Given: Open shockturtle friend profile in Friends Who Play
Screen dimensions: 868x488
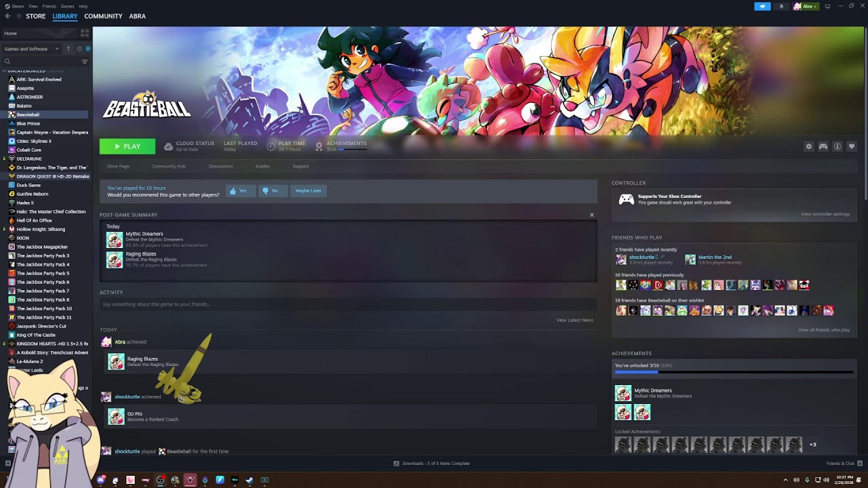Looking at the screenshot, I should pos(642,258).
